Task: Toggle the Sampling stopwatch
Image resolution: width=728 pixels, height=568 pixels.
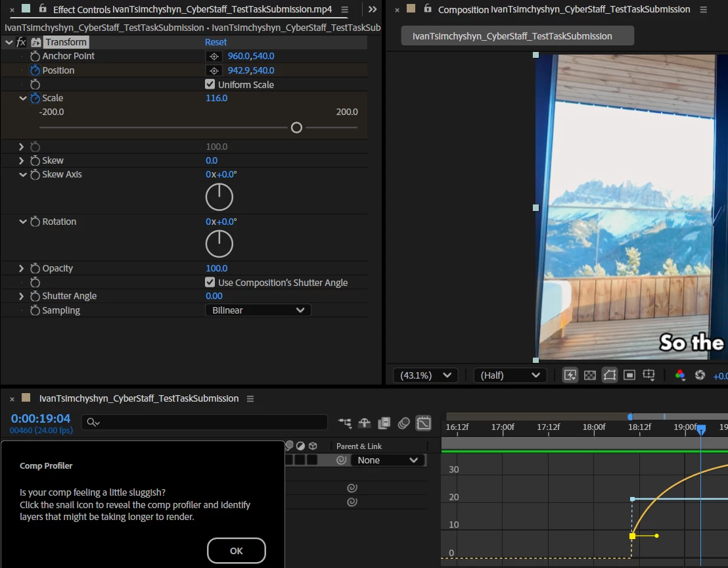Action: (35, 310)
